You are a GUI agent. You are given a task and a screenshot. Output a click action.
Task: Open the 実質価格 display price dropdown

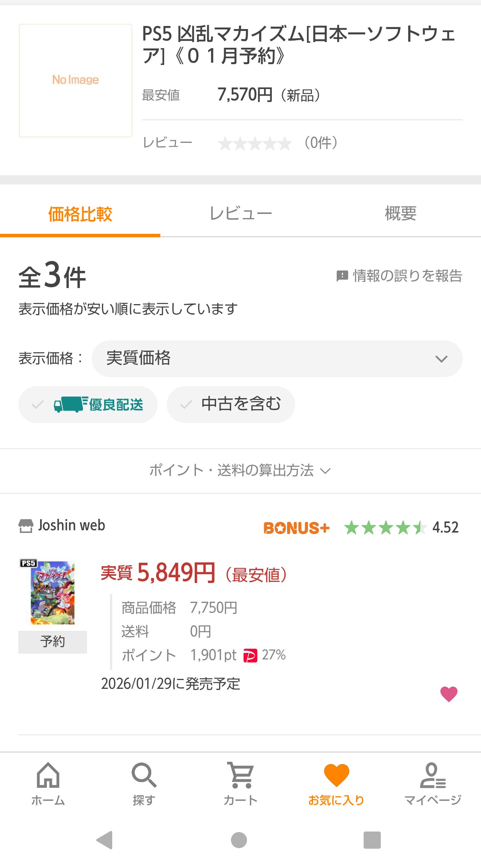[x=277, y=359]
